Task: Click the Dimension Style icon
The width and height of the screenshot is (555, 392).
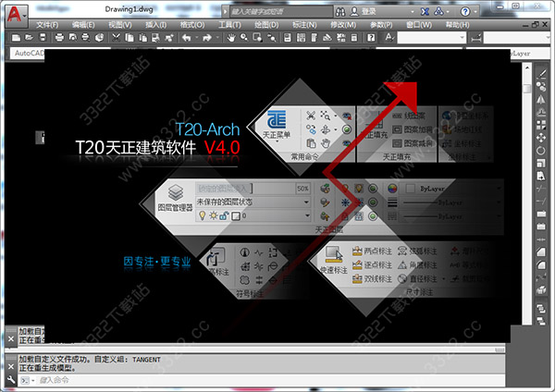Action: [476, 38]
